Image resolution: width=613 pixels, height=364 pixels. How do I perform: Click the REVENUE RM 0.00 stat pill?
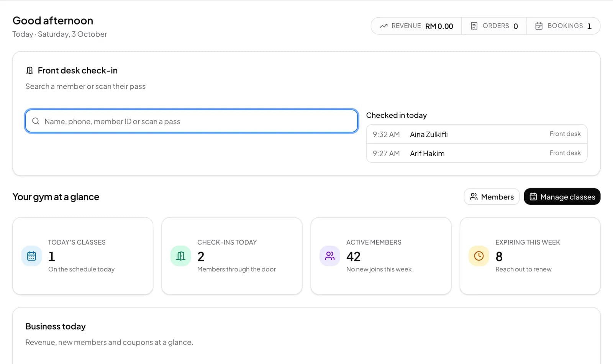[x=416, y=26]
